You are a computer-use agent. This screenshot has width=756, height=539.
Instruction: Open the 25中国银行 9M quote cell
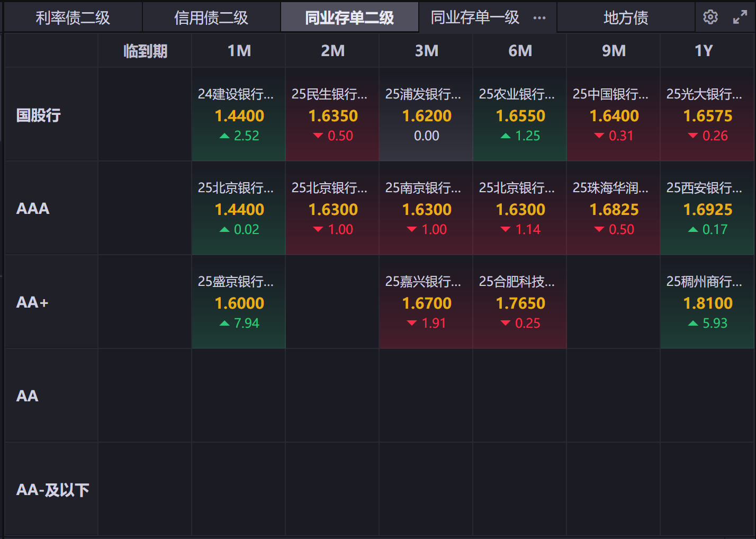tap(614, 114)
